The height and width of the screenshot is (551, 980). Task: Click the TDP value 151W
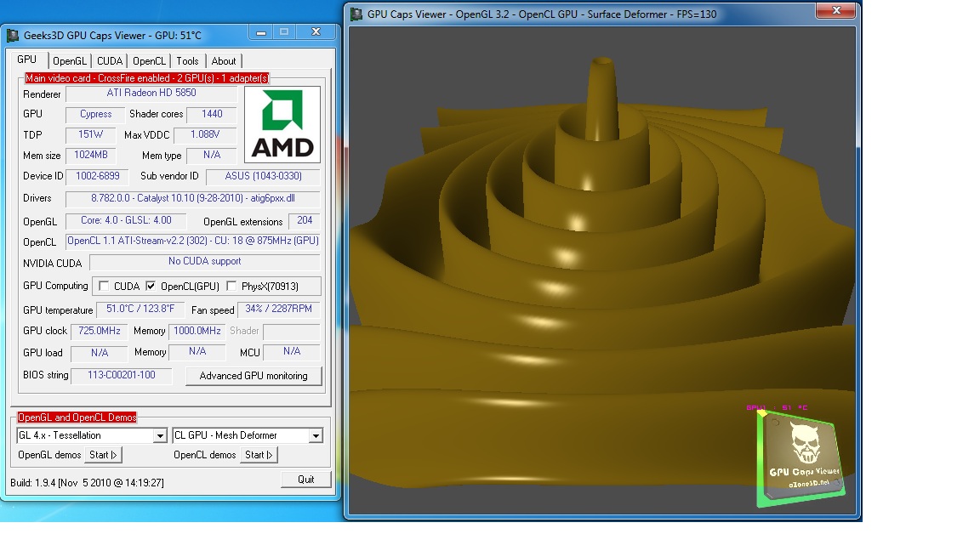coord(91,135)
